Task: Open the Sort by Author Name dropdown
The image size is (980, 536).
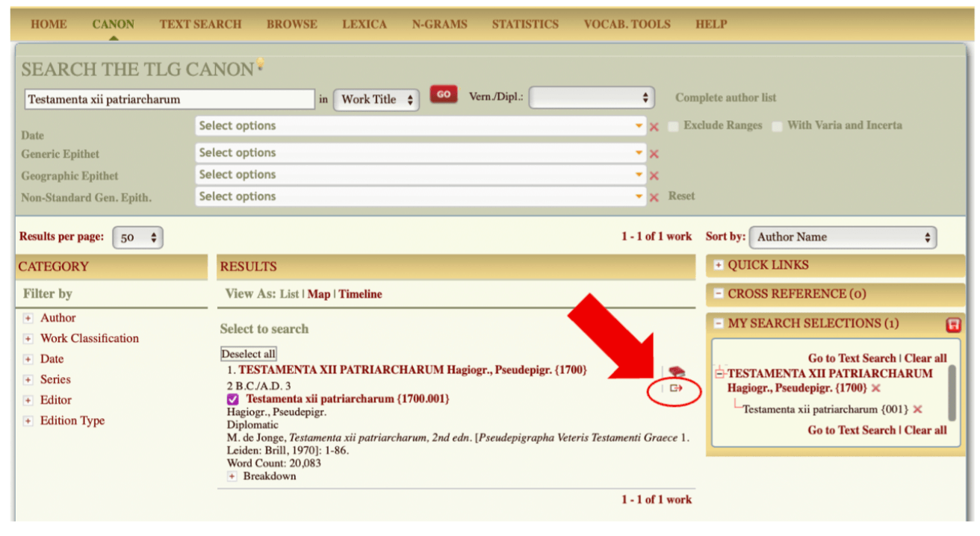Action: [x=842, y=237]
